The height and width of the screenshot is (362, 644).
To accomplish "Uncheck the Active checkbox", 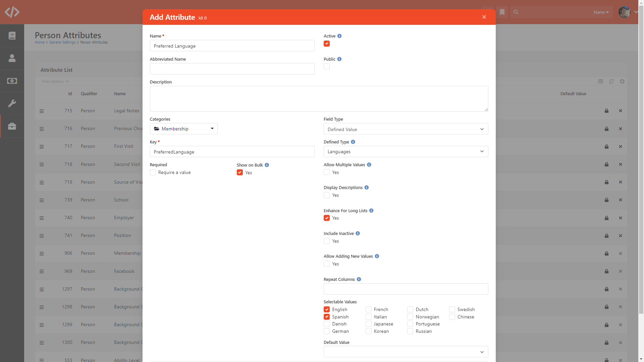I will 327,44.
